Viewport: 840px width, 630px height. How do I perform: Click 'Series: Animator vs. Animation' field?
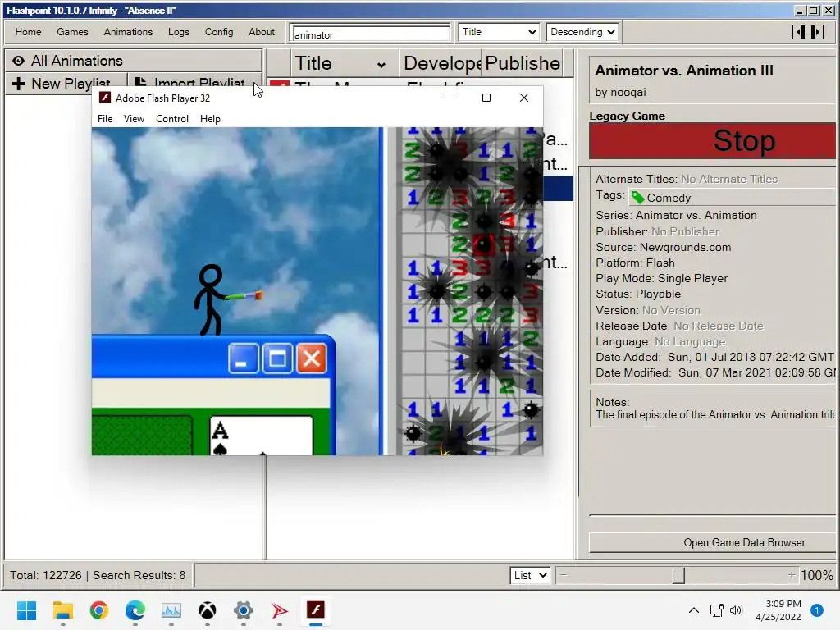676,216
